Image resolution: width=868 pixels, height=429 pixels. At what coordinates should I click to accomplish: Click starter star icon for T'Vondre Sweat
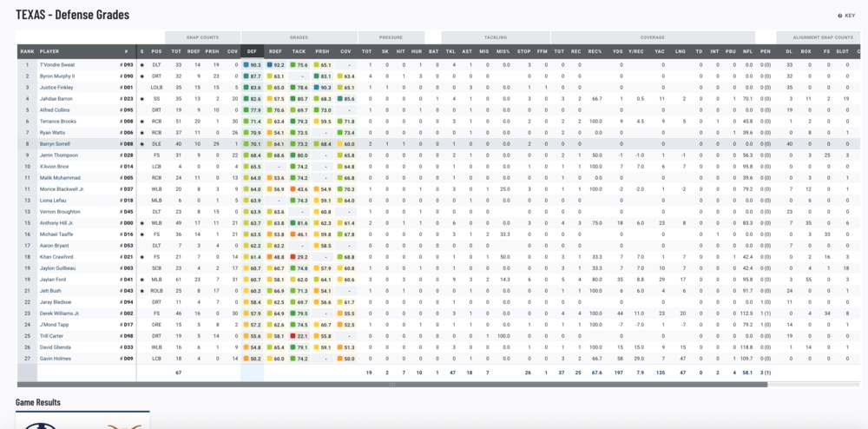[141, 65]
